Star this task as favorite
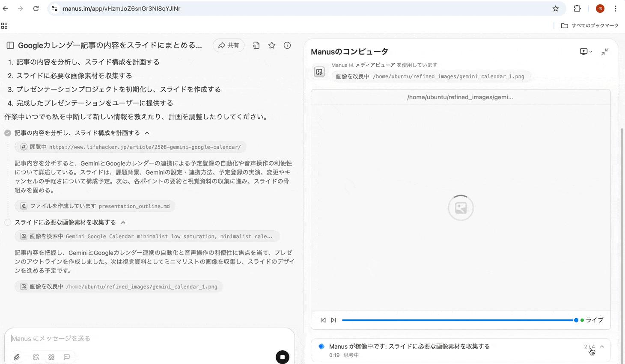The width and height of the screenshot is (625, 364). pyautogui.click(x=272, y=45)
